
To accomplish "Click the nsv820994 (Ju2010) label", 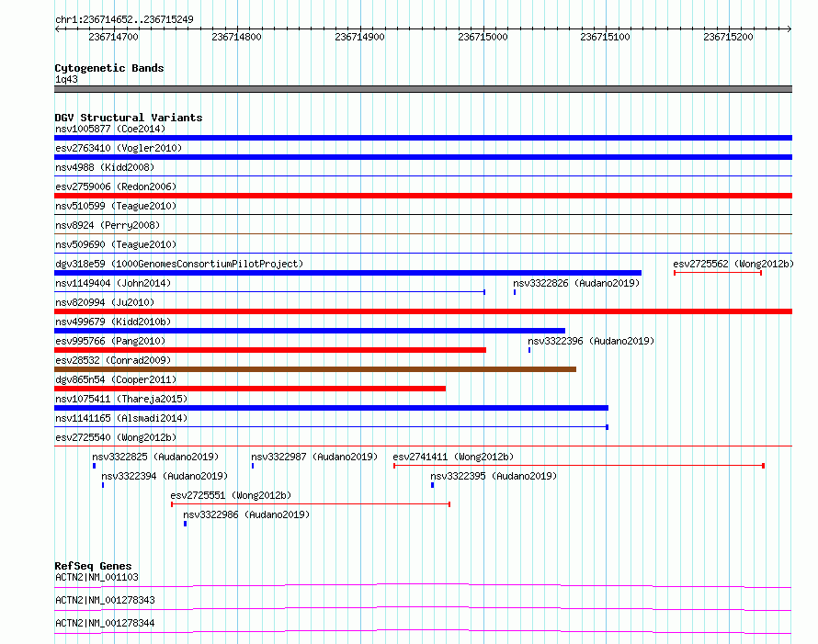I will pos(105,302).
